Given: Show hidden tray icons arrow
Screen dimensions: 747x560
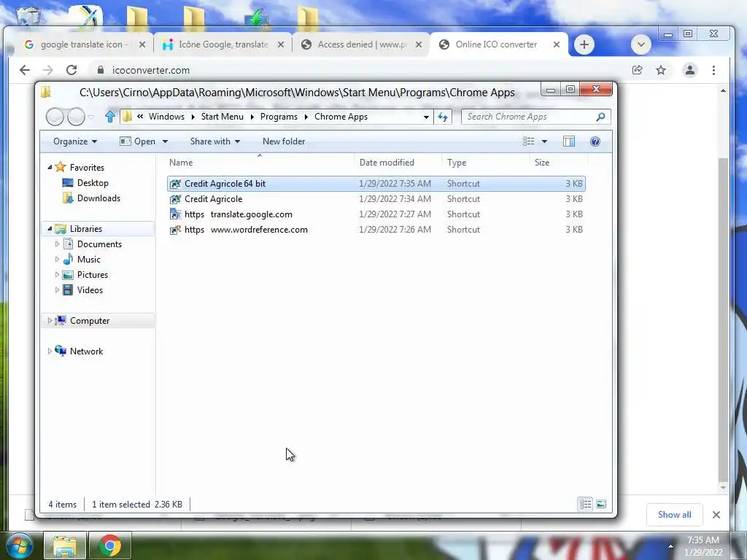Looking at the screenshot, I should point(671,545).
